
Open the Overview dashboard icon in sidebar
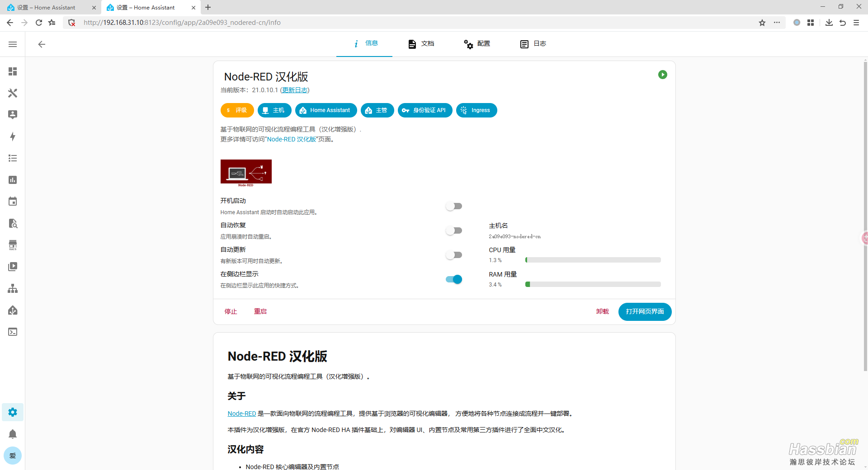pos(13,71)
